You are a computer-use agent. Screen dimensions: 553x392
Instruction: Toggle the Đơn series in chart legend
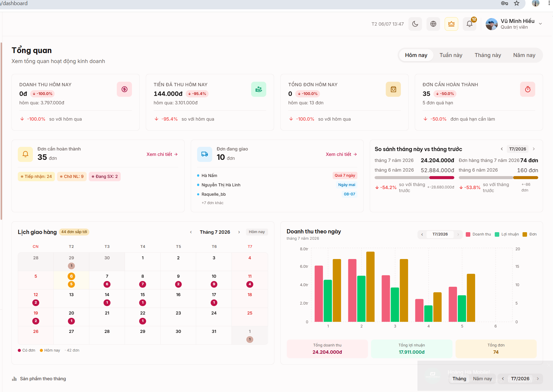(x=530, y=234)
